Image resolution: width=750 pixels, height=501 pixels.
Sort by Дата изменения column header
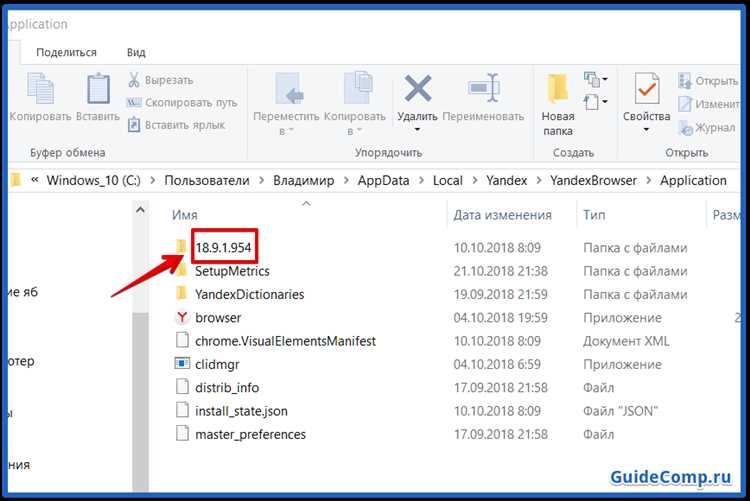[x=503, y=215]
